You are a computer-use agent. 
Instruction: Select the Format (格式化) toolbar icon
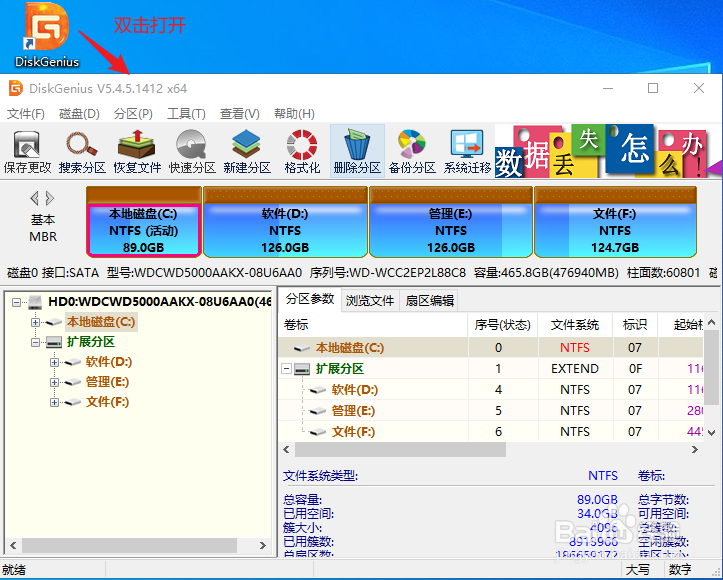(302, 151)
